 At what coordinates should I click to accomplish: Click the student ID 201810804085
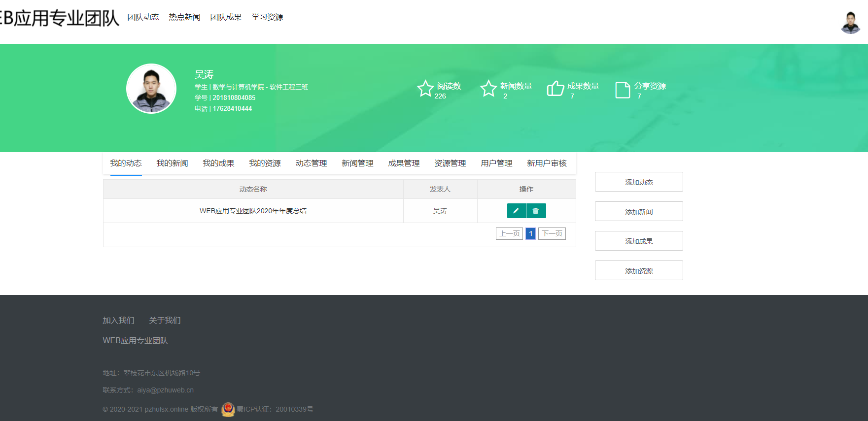tap(234, 97)
